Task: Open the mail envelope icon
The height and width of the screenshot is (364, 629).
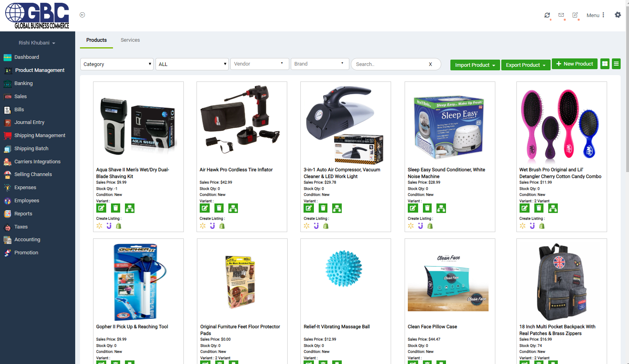Action: tap(561, 15)
